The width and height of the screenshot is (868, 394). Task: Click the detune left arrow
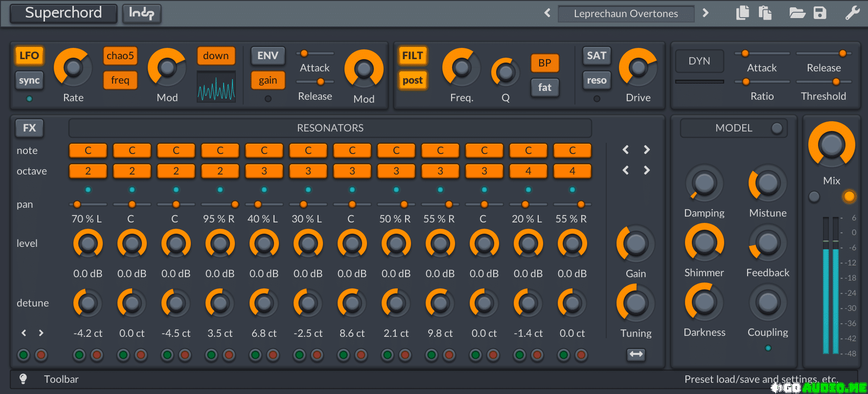click(23, 333)
